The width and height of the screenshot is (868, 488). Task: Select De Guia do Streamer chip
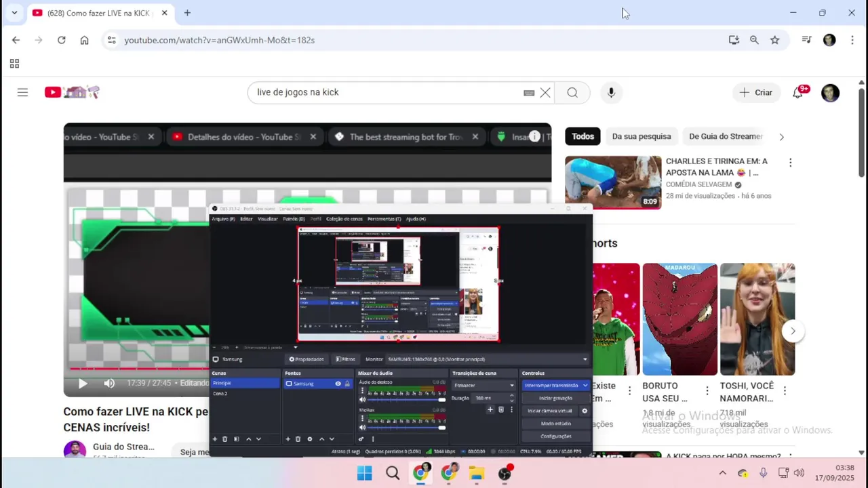[x=726, y=136]
